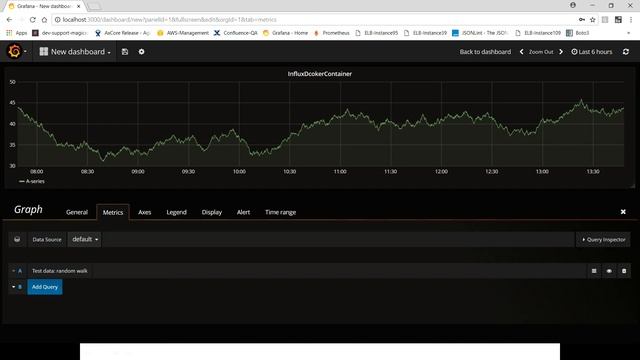Open the ELB-Instance59 bookmark

click(425, 33)
